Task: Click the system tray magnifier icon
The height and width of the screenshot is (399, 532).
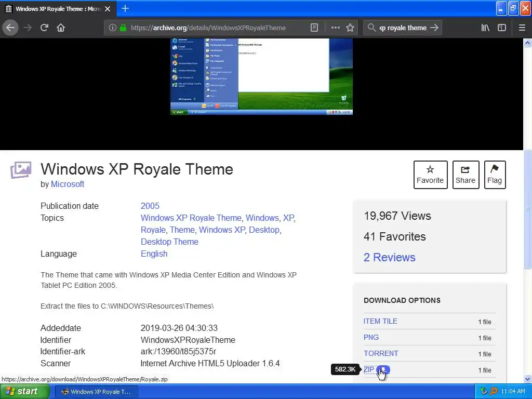Action: [494, 392]
